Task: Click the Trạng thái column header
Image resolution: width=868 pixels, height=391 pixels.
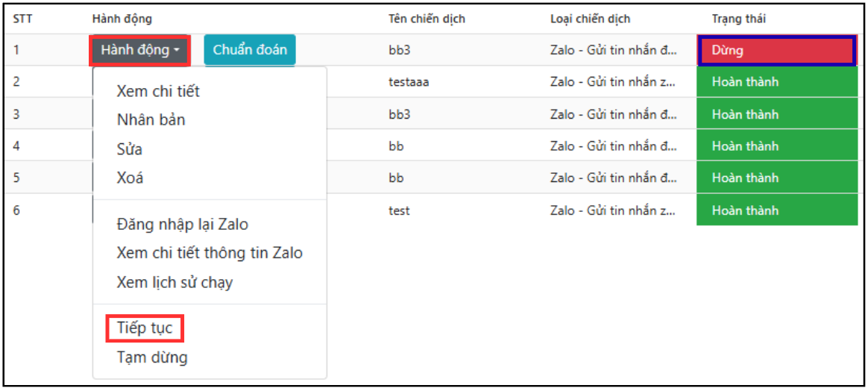Action: [738, 19]
